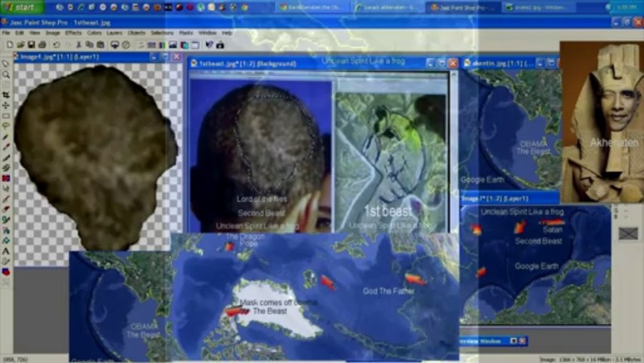Click the Akhenaten statue image thumbnail
The image size is (644, 363).
pyautogui.click(x=602, y=123)
